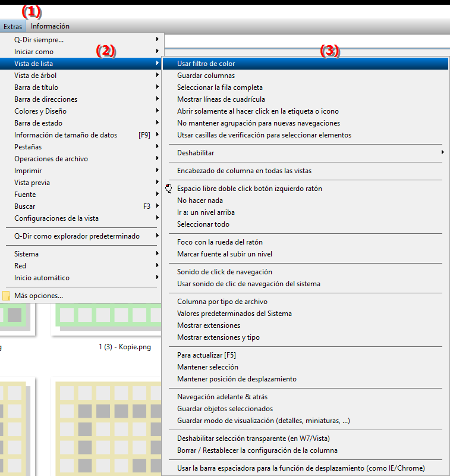Toggle No mantener agrupación para nuevas navegaciones
Image resolution: width=450 pixels, height=476 pixels.
[306, 123]
